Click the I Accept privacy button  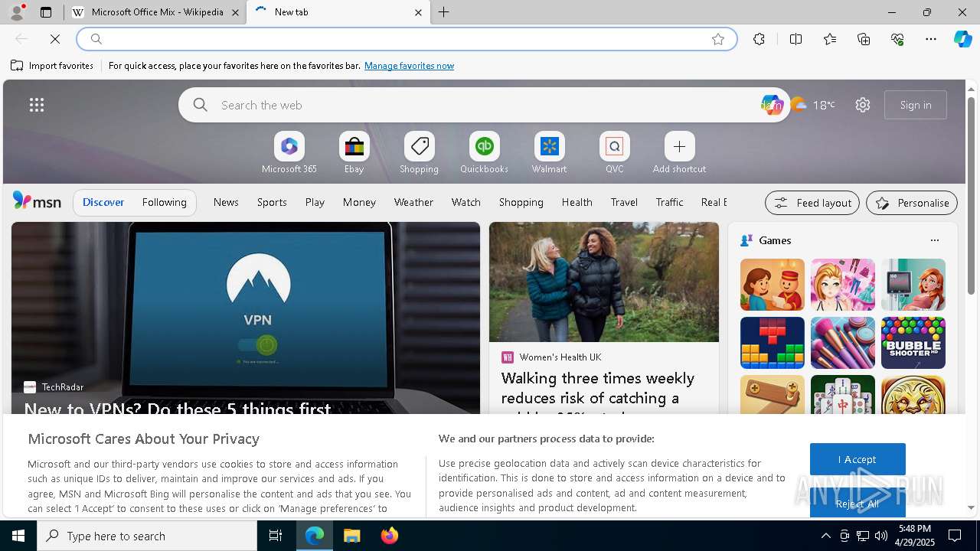tap(857, 459)
